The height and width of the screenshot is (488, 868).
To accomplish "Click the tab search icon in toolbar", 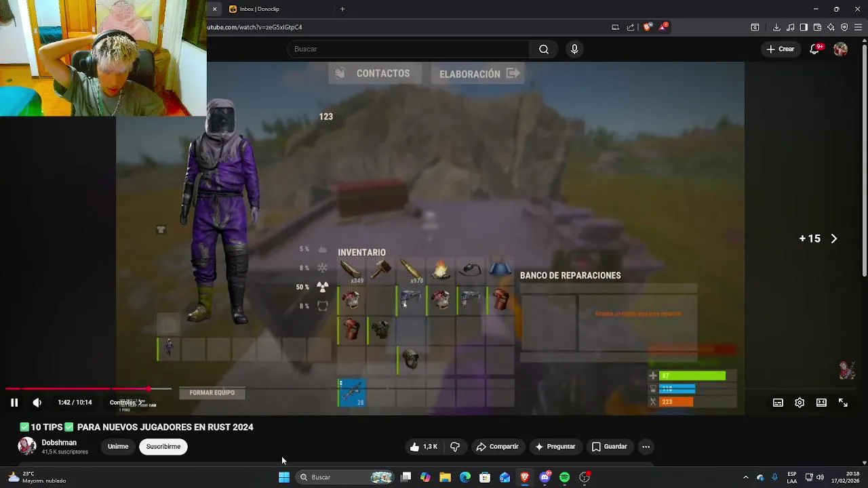I will [755, 27].
